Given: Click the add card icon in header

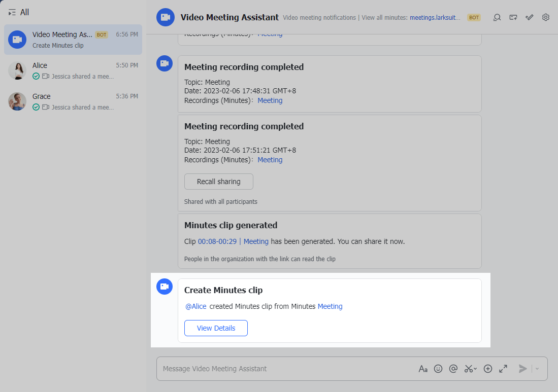Looking at the screenshot, I should tap(513, 17).
